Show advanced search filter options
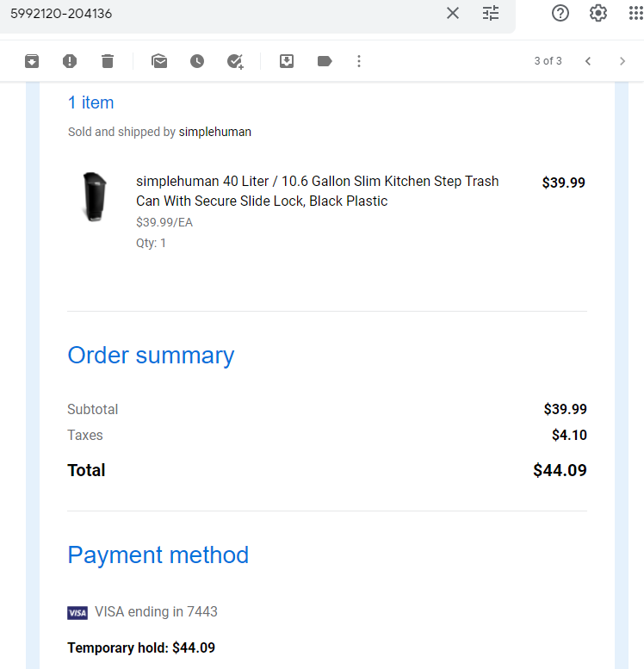The height and width of the screenshot is (669, 644). pyautogui.click(x=491, y=13)
